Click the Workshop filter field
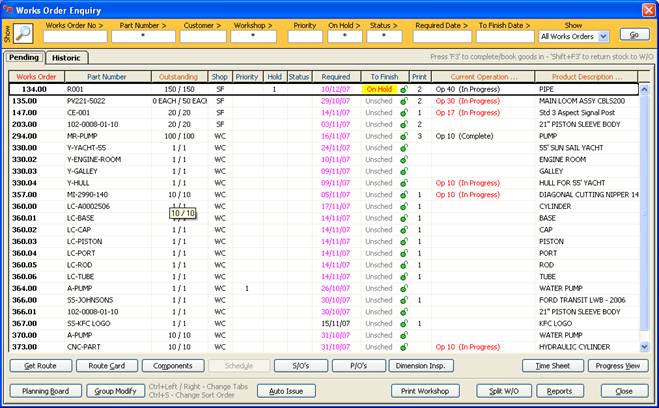 click(253, 37)
